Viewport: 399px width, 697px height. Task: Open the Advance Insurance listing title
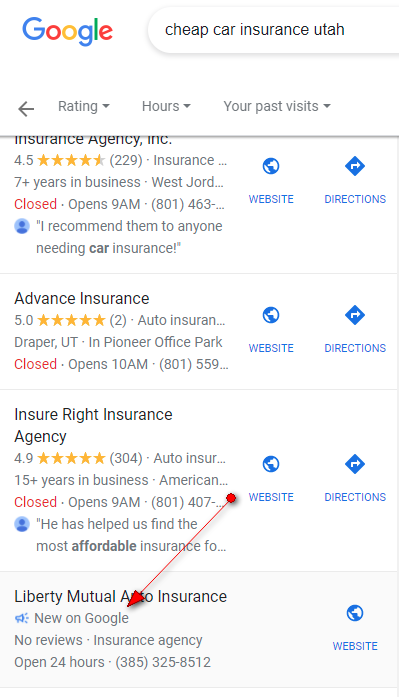tap(82, 298)
